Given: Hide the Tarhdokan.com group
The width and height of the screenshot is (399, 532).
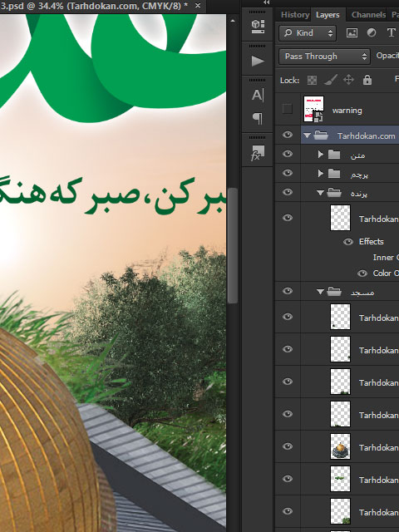Looking at the screenshot, I should [x=288, y=135].
